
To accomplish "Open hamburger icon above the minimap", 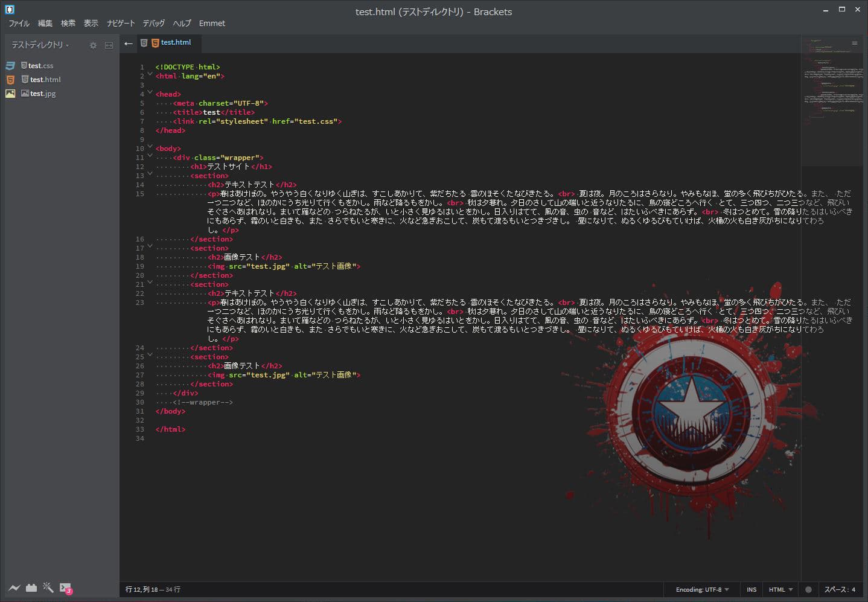I will [854, 43].
